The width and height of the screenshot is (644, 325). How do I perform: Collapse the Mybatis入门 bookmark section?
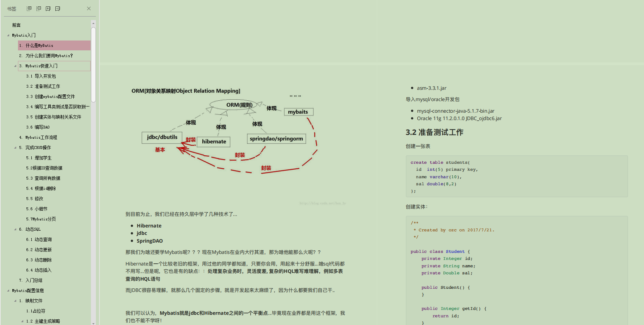[8, 35]
